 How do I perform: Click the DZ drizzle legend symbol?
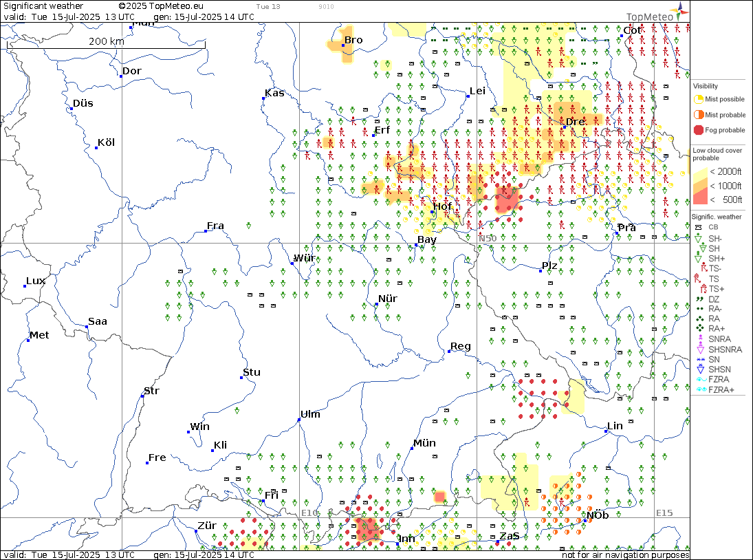click(x=699, y=299)
